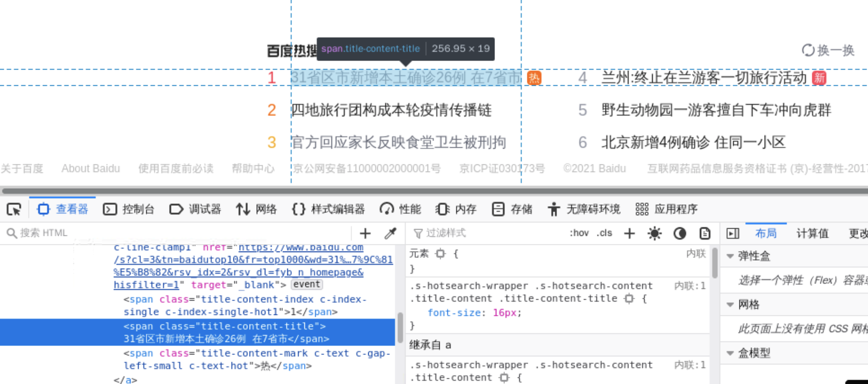Add a new CSS rule with plus icon

click(630, 233)
